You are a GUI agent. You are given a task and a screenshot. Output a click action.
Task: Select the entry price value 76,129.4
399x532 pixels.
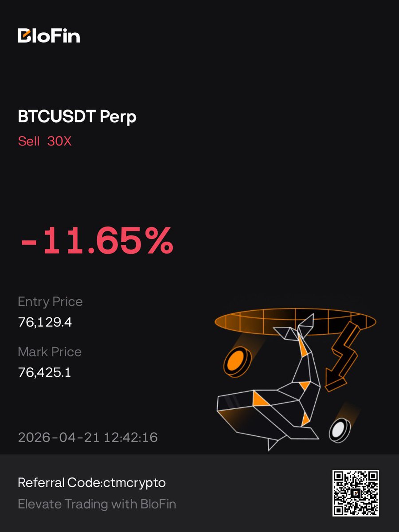pyautogui.click(x=45, y=322)
